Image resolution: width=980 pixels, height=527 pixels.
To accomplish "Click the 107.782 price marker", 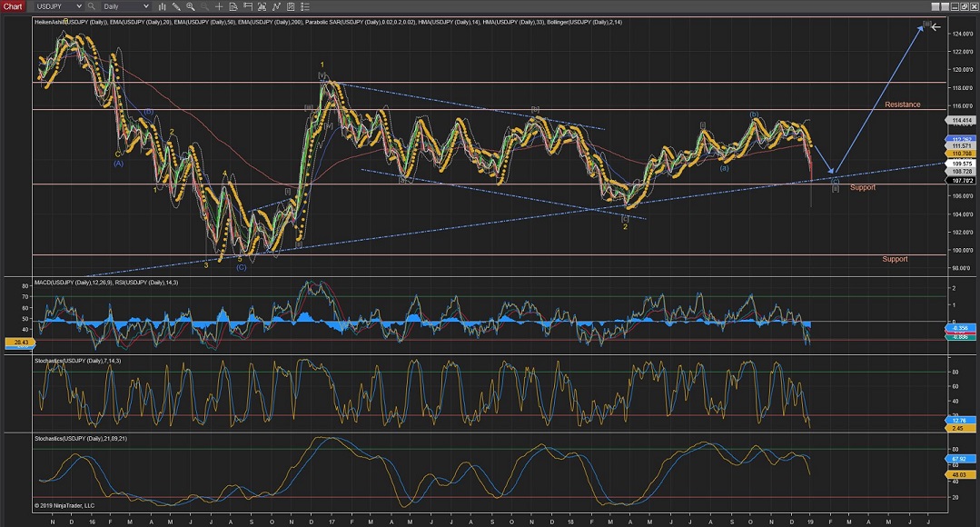I will (x=962, y=181).
